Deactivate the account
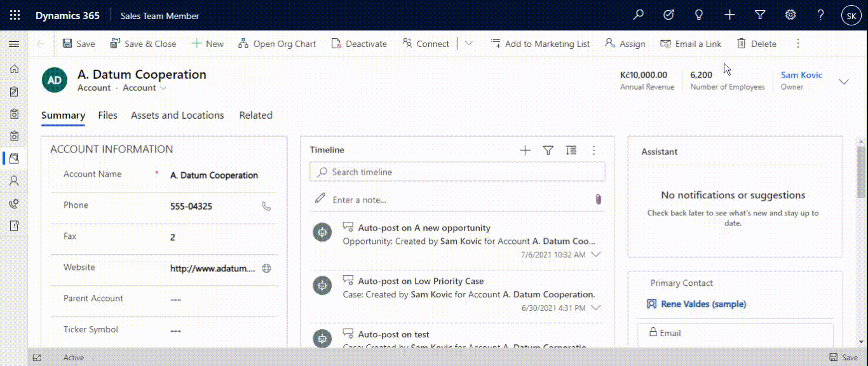 359,44
